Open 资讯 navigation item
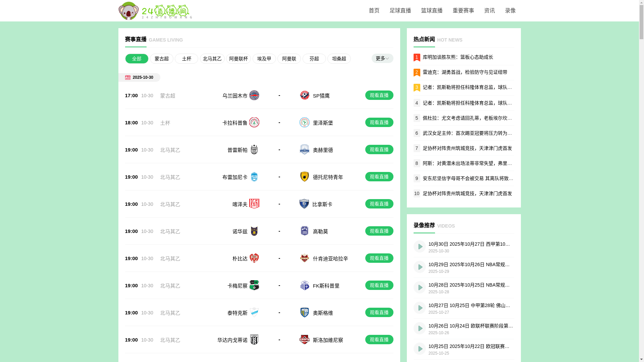The image size is (644, 362). (x=489, y=11)
